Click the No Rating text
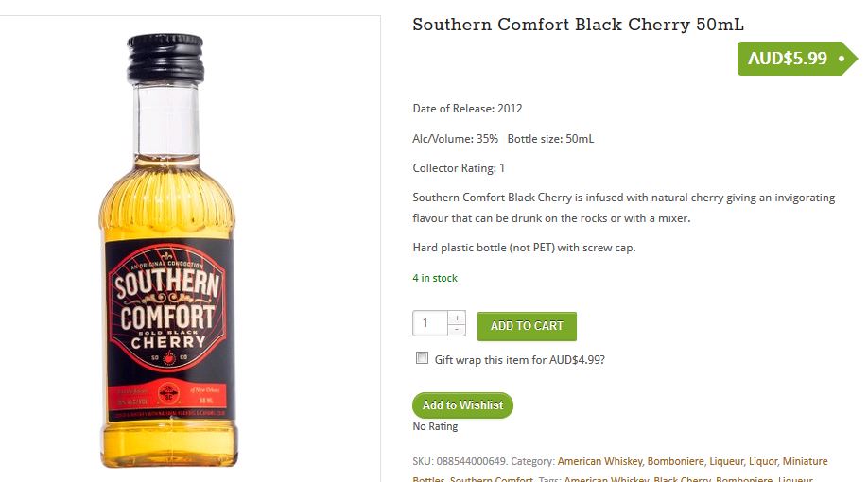This screenshot has width=868, height=482. pyautogui.click(x=435, y=426)
